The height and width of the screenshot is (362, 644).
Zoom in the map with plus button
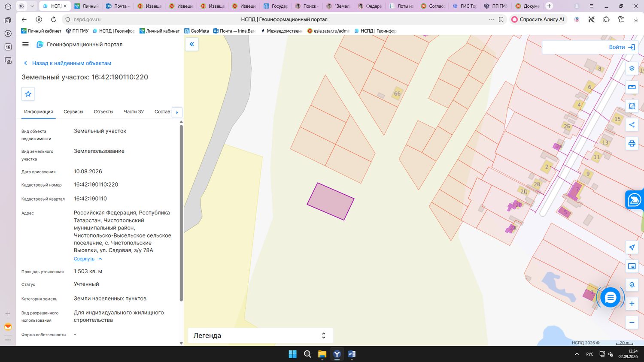632,304
